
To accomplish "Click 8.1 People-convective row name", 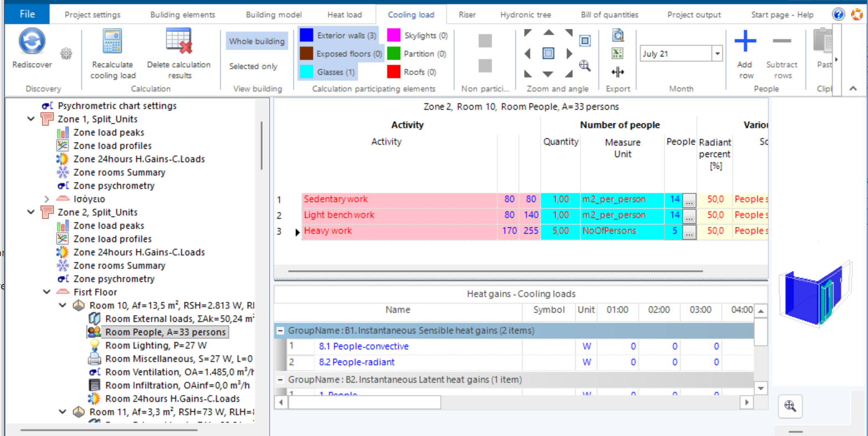I will (x=364, y=347).
